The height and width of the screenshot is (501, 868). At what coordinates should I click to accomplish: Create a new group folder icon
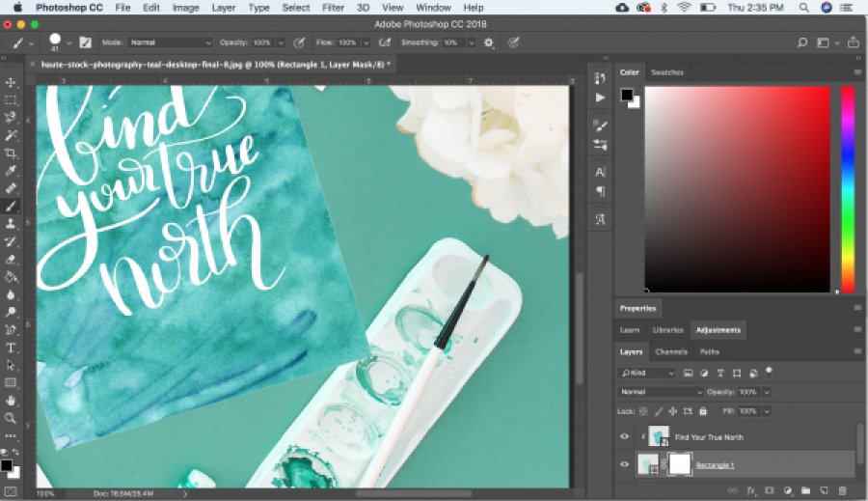pos(805,491)
